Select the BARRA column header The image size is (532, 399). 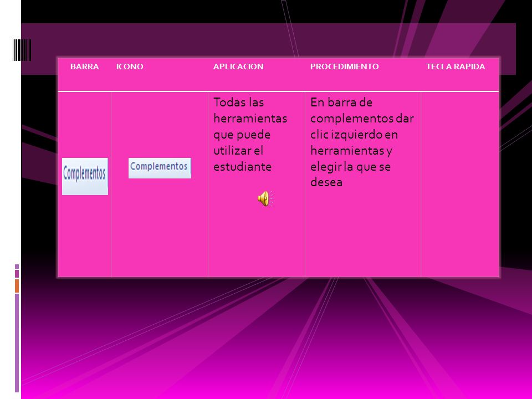click(x=84, y=66)
